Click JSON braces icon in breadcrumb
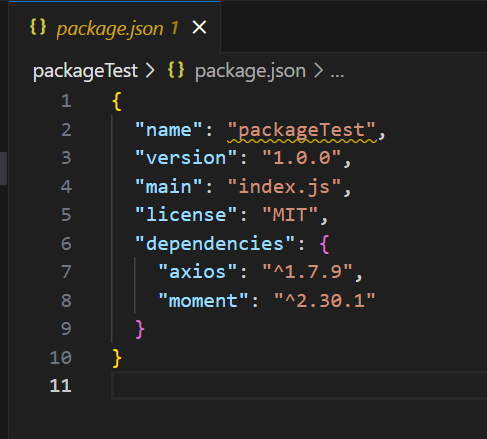 [x=176, y=70]
